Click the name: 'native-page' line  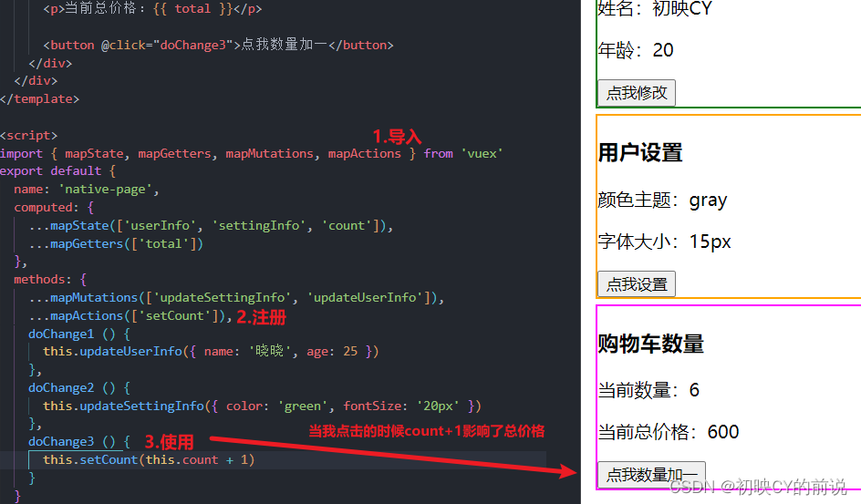click(x=87, y=190)
